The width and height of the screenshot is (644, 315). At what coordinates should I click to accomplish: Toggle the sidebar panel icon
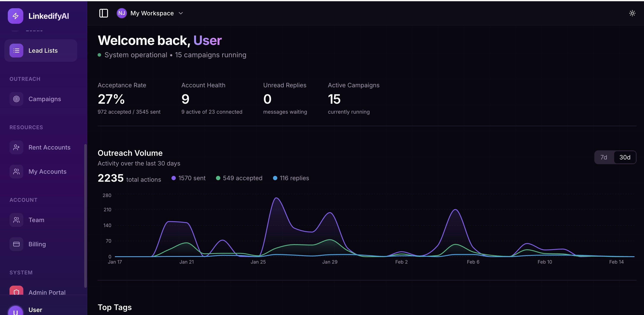pos(103,13)
